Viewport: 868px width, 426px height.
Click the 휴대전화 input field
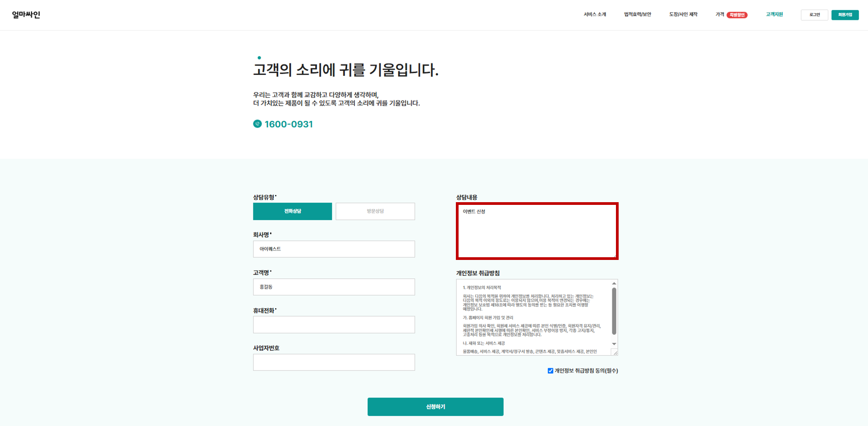coord(334,324)
